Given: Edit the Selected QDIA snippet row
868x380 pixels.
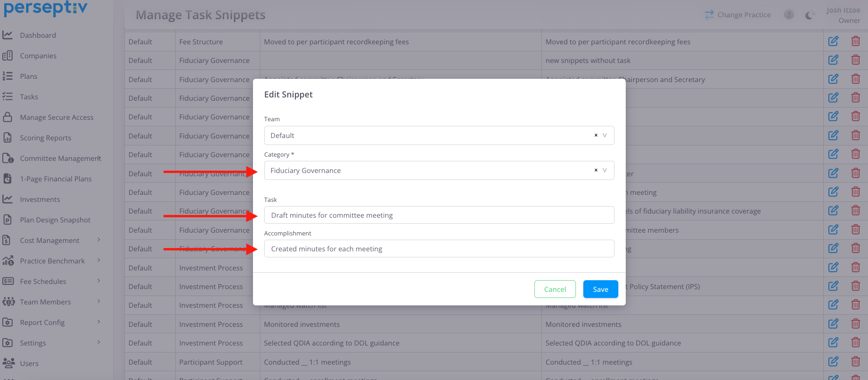Looking at the screenshot, I should click(x=833, y=343).
